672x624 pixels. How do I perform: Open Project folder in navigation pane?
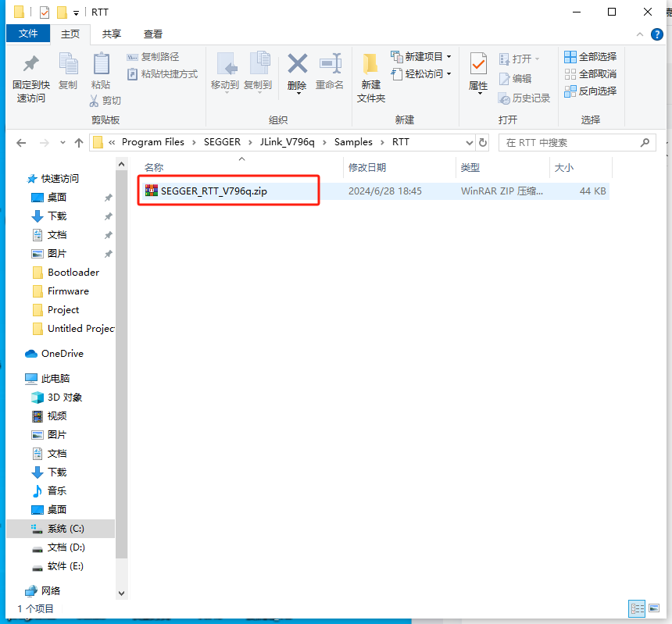63,310
